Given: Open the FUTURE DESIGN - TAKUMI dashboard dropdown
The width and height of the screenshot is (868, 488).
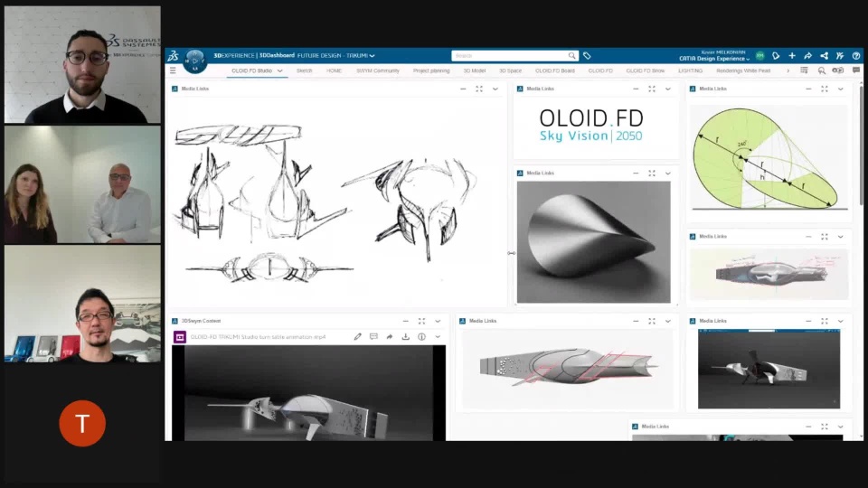Looking at the screenshot, I should [372, 56].
